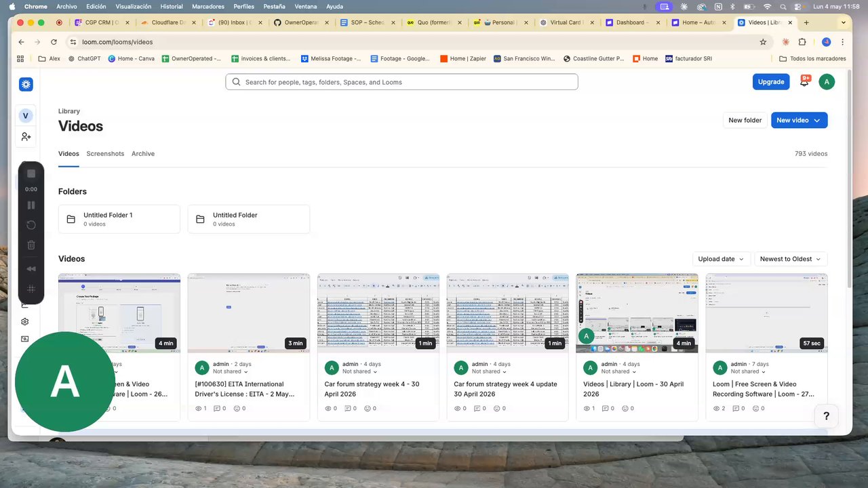The image size is (868, 488).
Task: Open the folder named Untitled Folder
Action: [x=249, y=219]
